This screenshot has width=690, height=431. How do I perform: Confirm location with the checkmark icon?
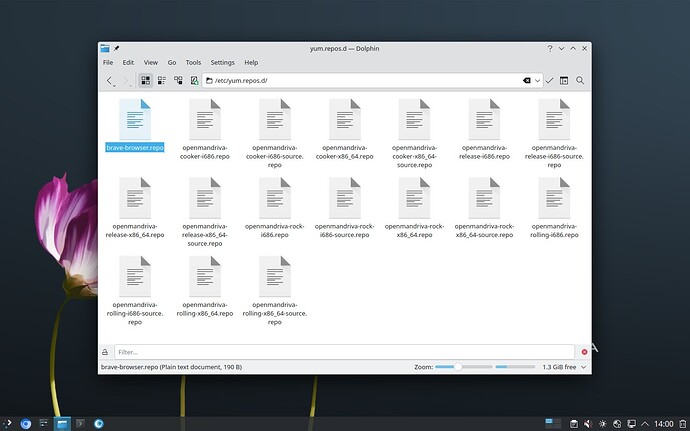(549, 80)
